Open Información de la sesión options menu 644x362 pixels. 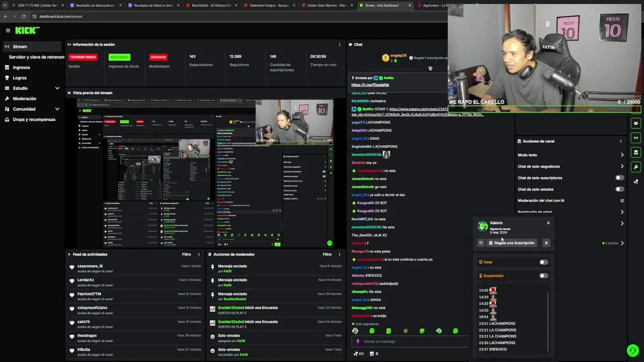pyautogui.click(x=340, y=44)
